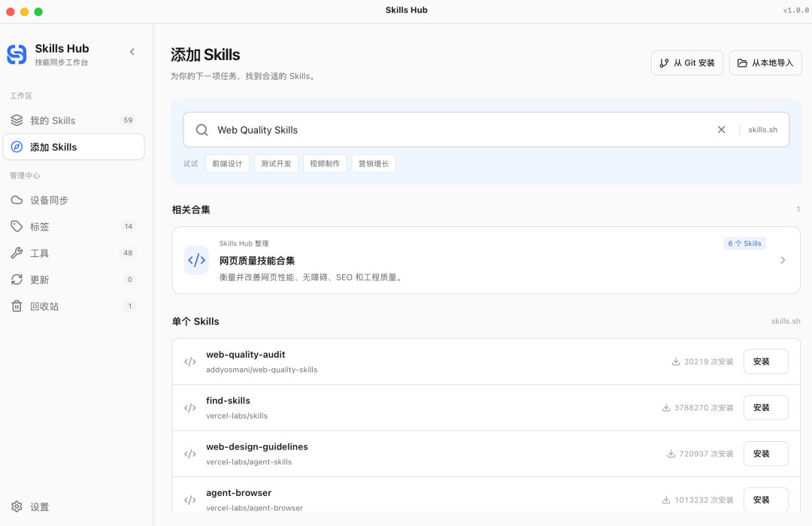This screenshot has width=812, height=526.
Task: Open the 网页质量技能合集 collection card
Action: (x=486, y=260)
